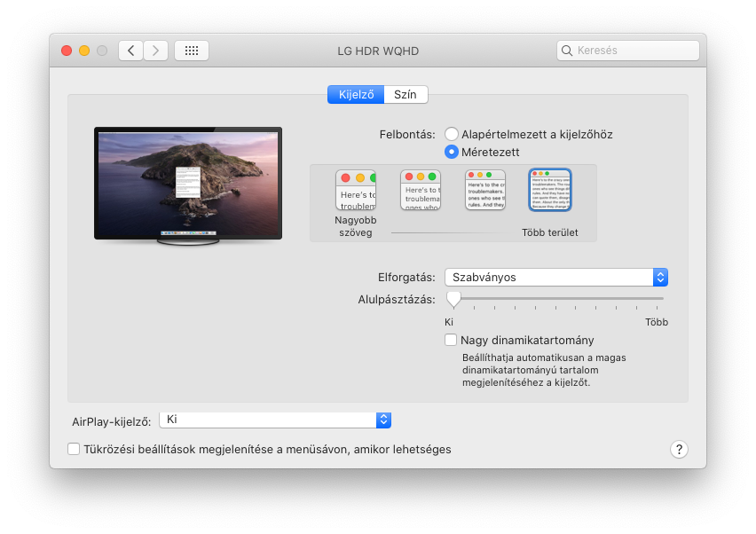756x534 pixels.
Task: Toggle Tükrözési beállítások megjelenítése checkbox
Action: click(x=74, y=449)
